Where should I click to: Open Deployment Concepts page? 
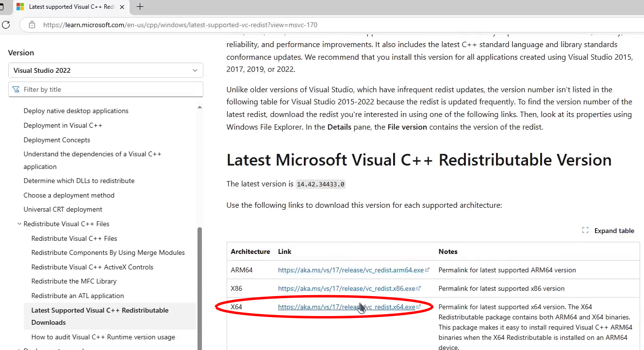57,140
